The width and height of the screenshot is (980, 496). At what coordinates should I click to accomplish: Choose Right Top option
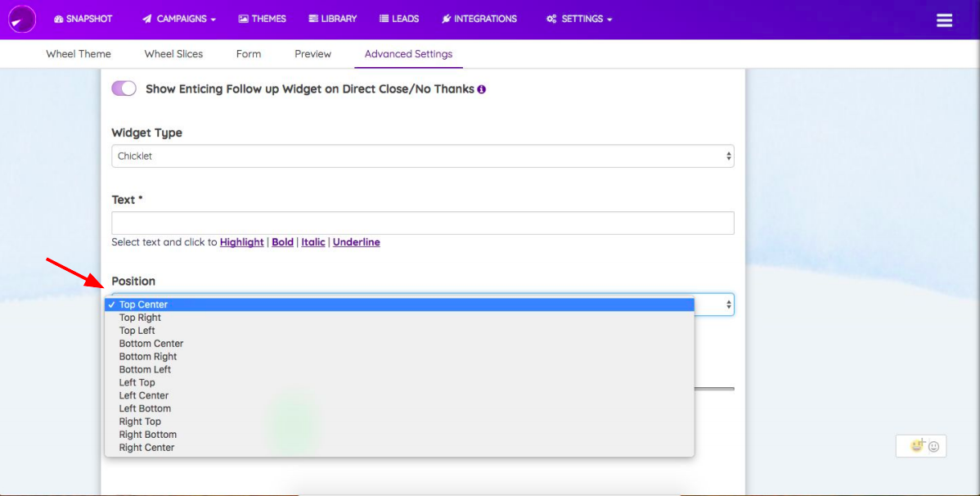(x=400, y=422)
